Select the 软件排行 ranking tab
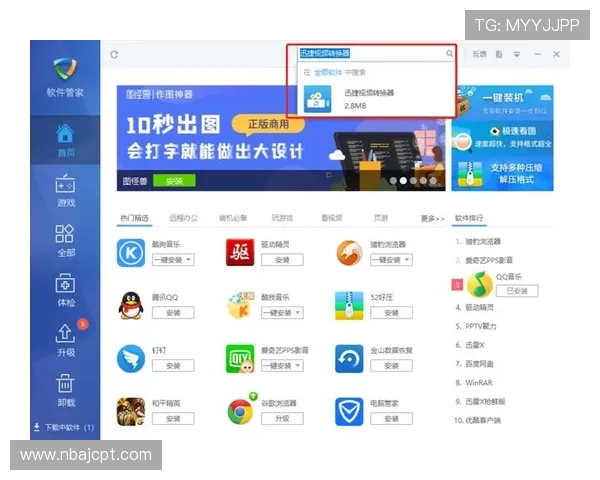 pos(469,218)
